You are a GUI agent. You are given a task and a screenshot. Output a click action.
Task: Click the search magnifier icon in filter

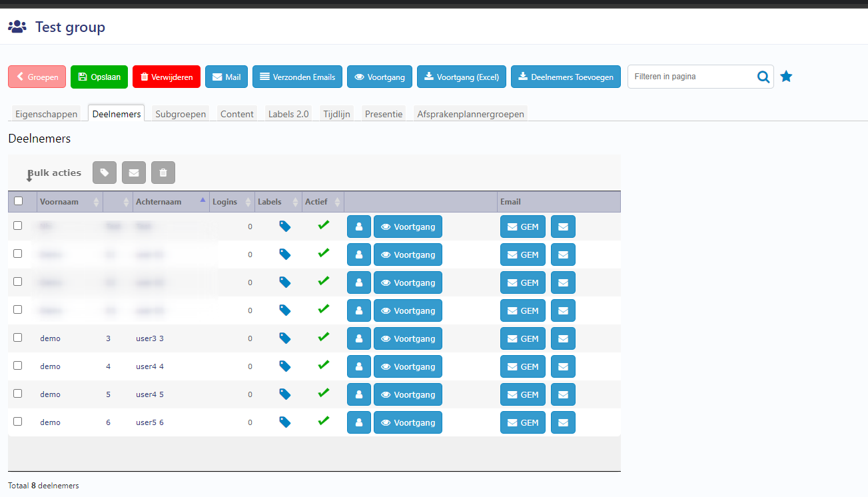(x=763, y=77)
